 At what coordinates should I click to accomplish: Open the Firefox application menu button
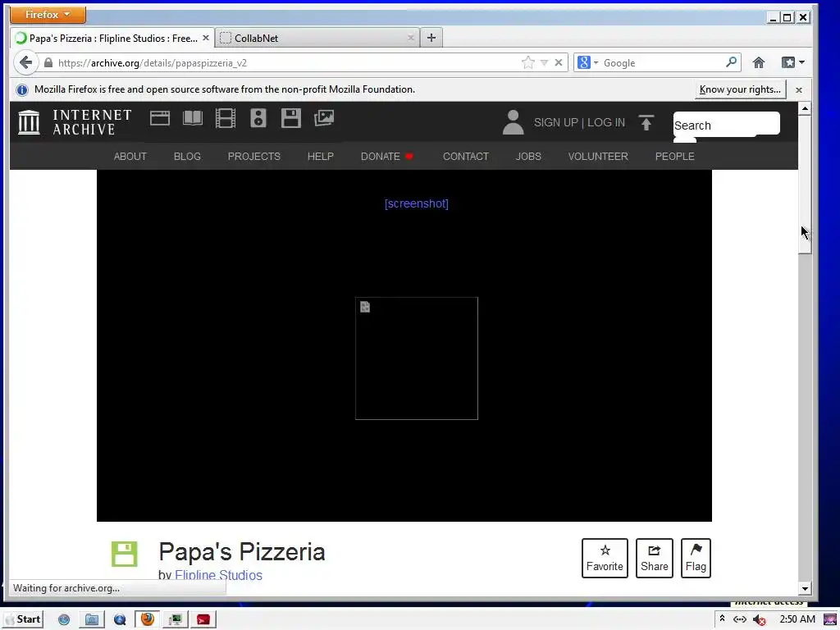coord(48,15)
